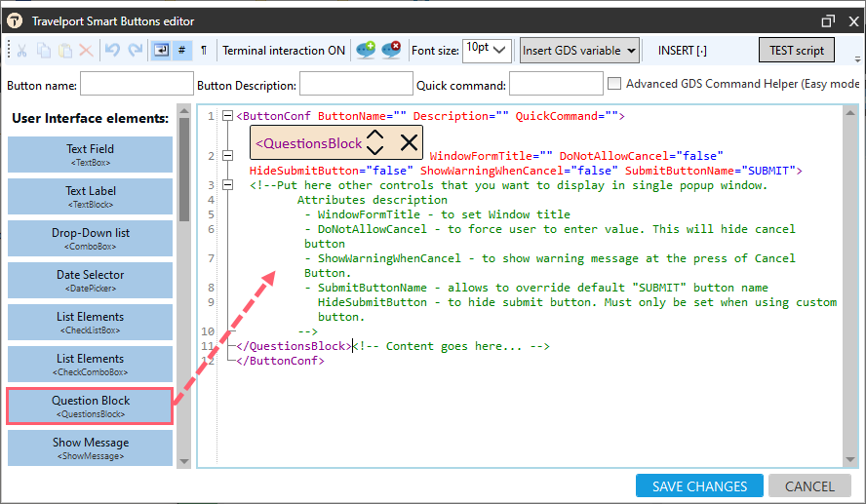Click the remove comment bubble icon
Screen dimensions: 866x504
tap(391, 51)
